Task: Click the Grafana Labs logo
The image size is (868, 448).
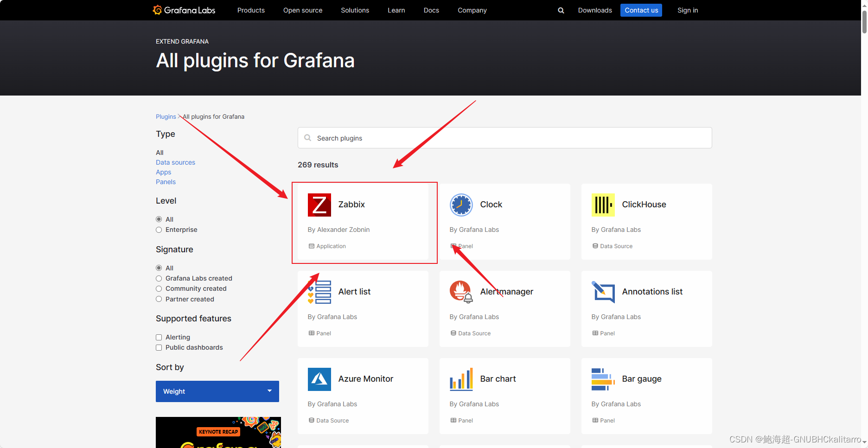Action: (184, 10)
